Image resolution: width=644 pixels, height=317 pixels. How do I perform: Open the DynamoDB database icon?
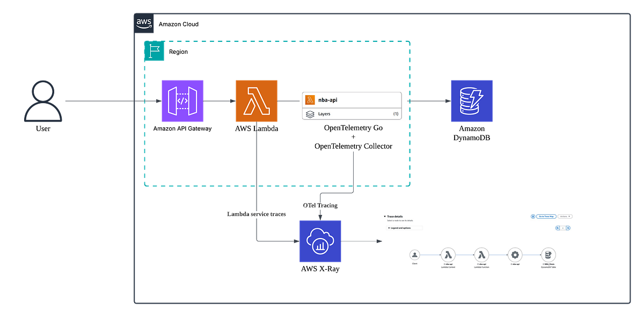coord(472,100)
